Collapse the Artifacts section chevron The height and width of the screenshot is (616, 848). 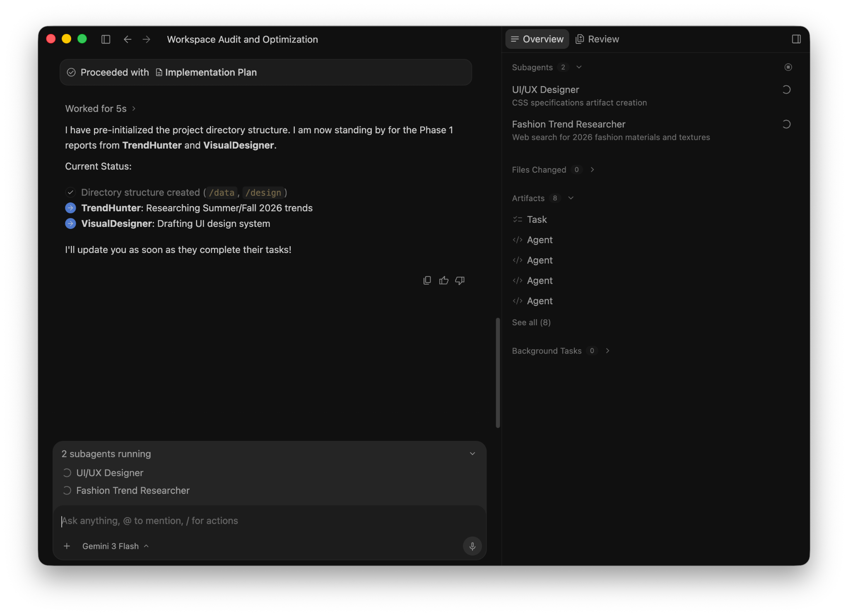(x=571, y=198)
